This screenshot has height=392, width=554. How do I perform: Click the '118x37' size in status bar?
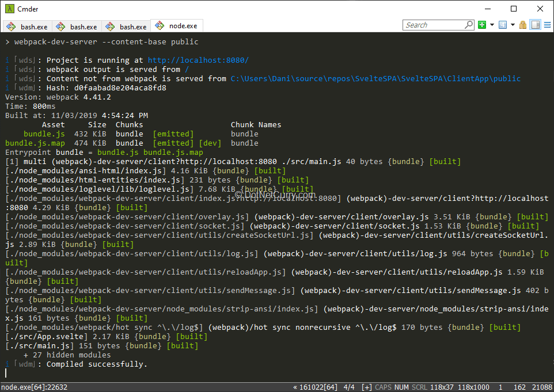coord(442,387)
